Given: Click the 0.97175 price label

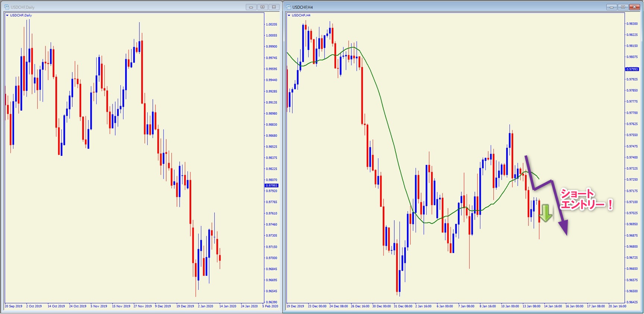Looking at the screenshot, I should (x=632, y=191).
